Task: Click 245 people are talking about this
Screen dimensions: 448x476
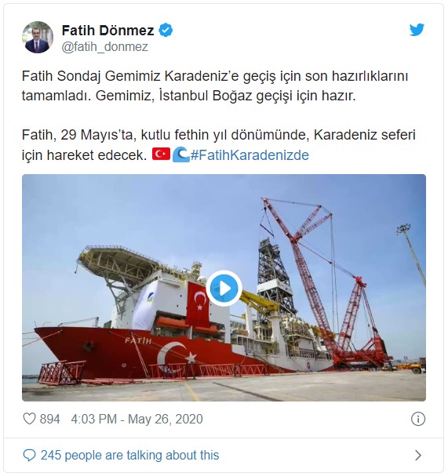Action: (130, 456)
